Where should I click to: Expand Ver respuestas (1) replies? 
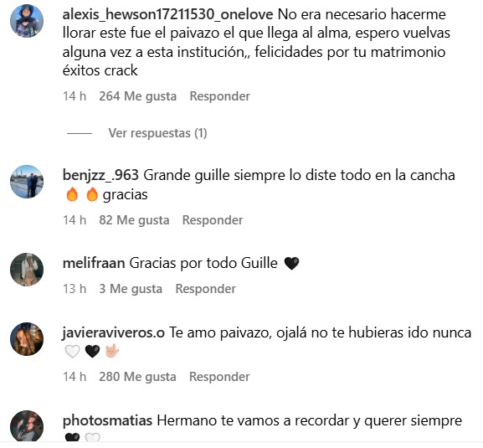[157, 133]
